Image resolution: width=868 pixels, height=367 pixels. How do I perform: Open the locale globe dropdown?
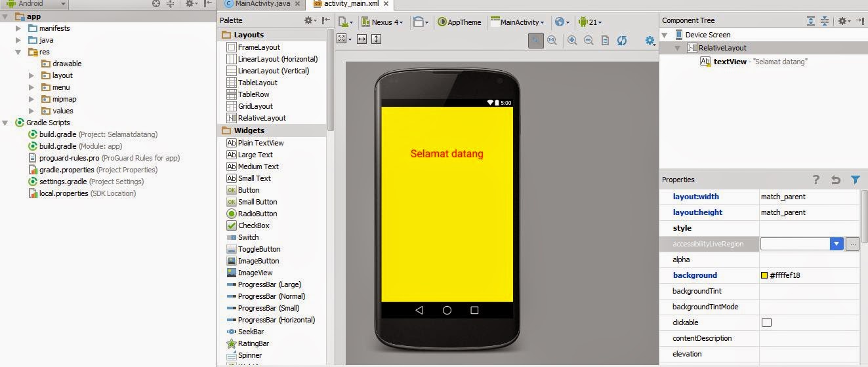[562, 22]
